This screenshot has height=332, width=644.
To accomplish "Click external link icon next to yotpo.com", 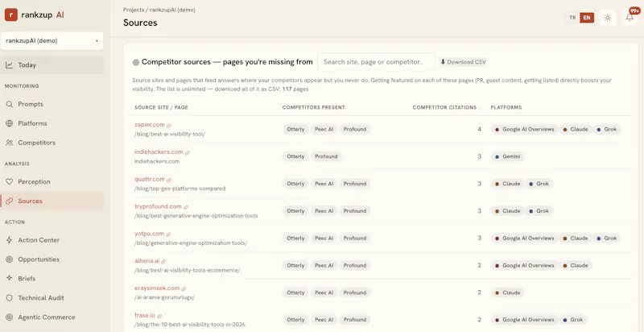I will point(168,234).
